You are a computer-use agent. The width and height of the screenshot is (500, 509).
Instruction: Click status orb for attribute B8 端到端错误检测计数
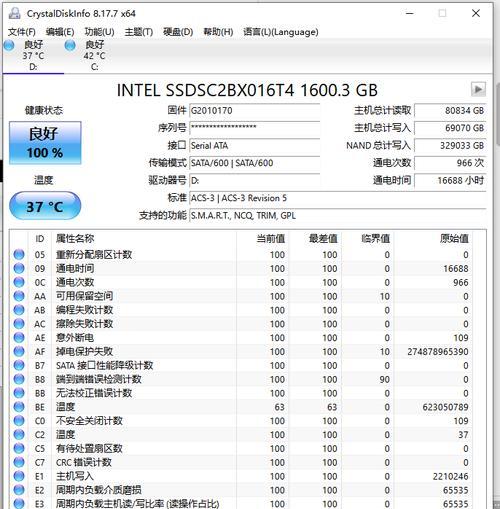[19, 379]
